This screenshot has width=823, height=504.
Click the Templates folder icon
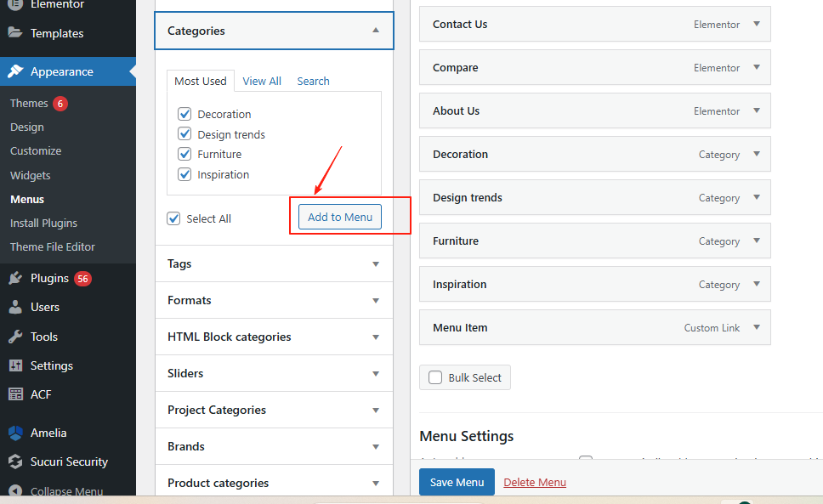pos(15,33)
